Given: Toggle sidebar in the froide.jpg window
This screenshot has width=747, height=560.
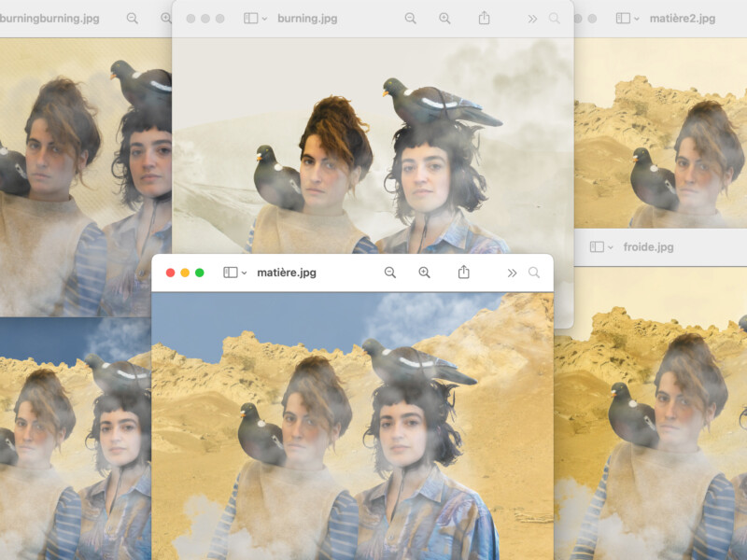Looking at the screenshot, I should [x=597, y=246].
